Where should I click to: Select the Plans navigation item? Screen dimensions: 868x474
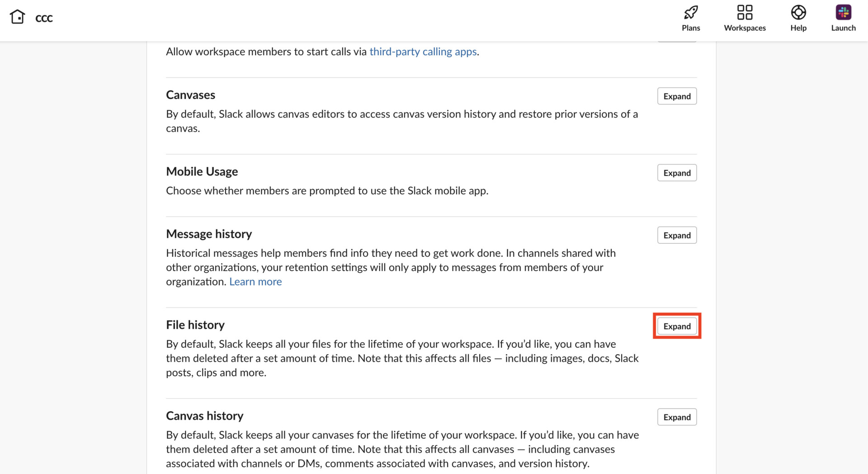[x=690, y=28]
